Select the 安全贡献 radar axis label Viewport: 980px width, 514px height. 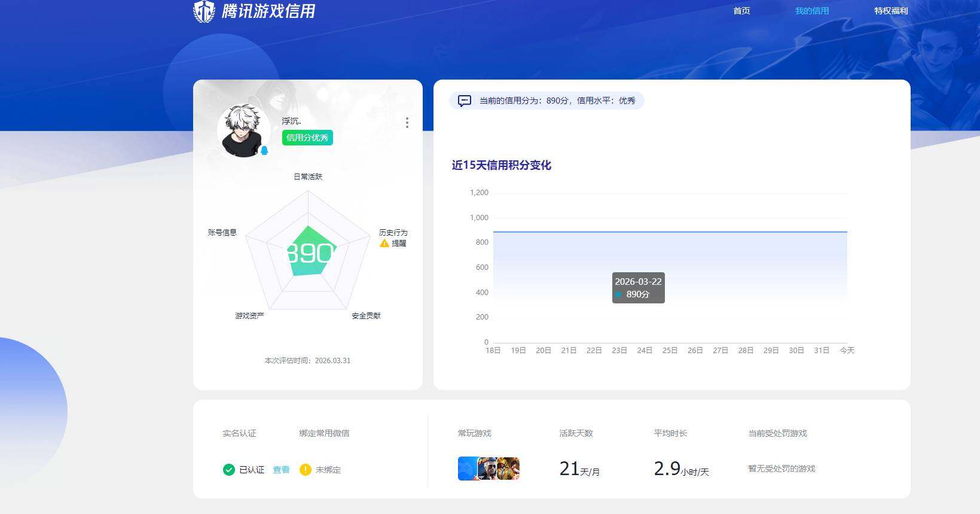(x=366, y=315)
